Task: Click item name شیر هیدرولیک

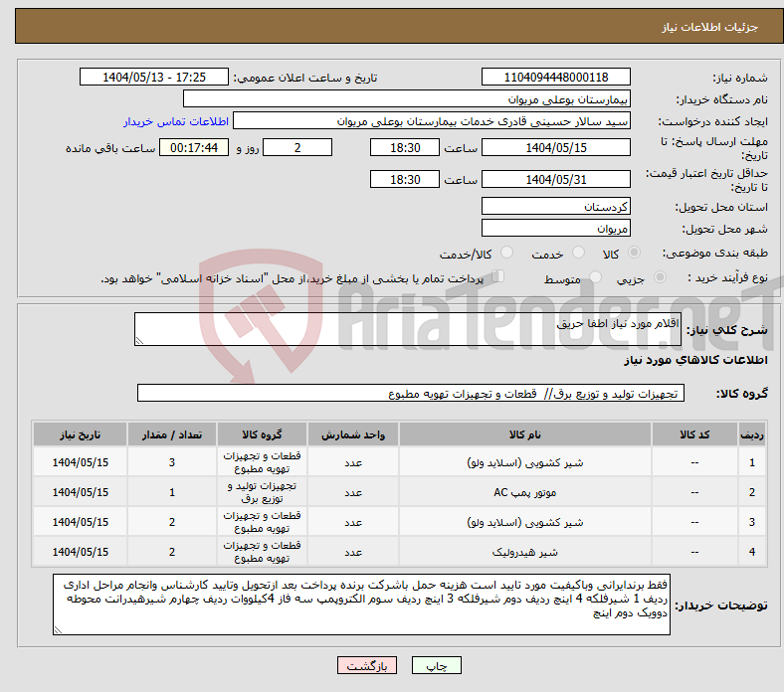Action: point(525,552)
